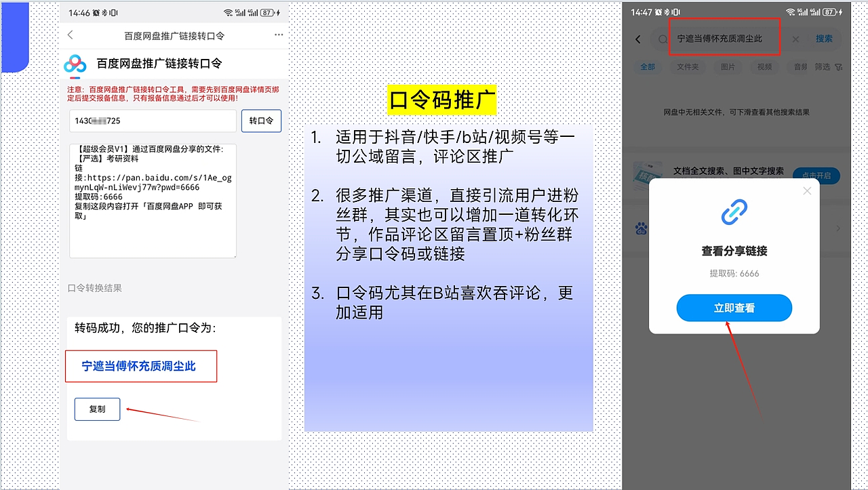868x490 pixels.
Task: Tap the back arrow in the netdisk search screen
Action: (637, 39)
